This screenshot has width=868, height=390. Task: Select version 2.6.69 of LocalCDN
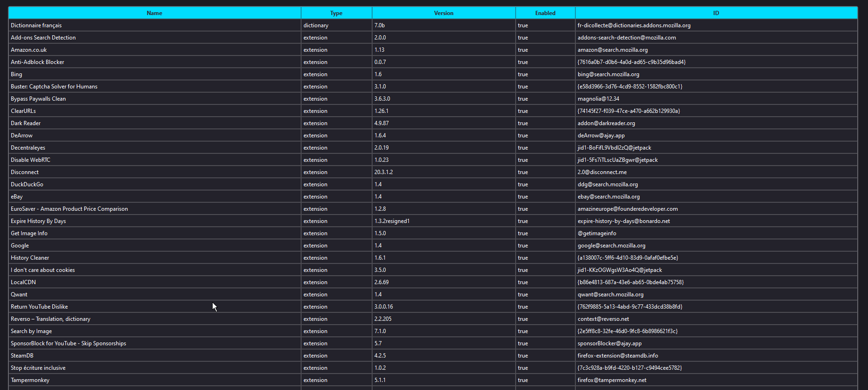[444, 282]
